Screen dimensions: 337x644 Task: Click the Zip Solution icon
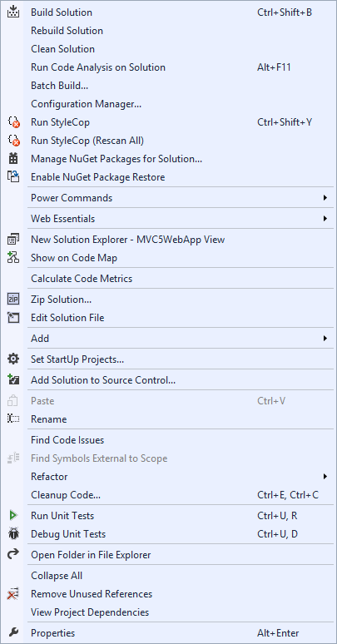click(13, 300)
